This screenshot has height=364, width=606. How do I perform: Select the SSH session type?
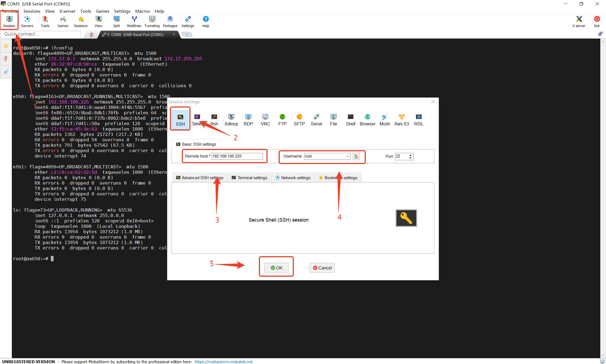180,120
